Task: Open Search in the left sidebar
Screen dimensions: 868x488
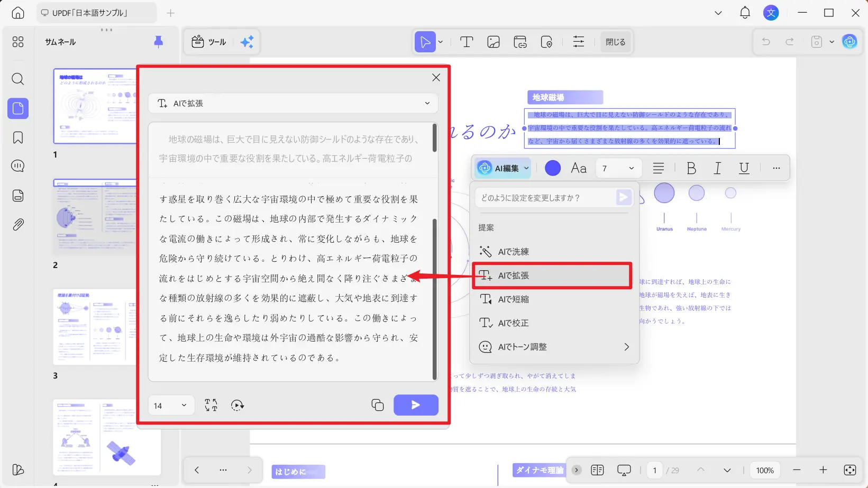Action: pos(17,79)
